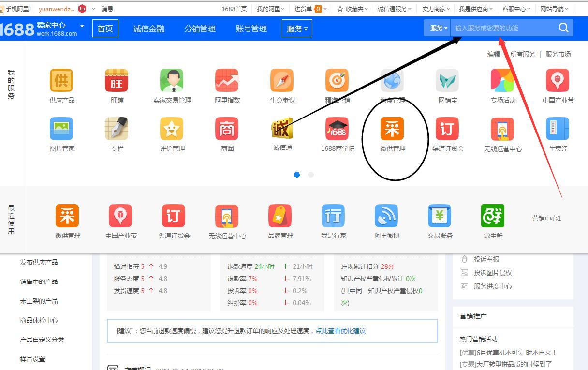The height and width of the screenshot is (370, 588).
Task: Open 产品自定义分类 sidebar item
Action: point(42,340)
